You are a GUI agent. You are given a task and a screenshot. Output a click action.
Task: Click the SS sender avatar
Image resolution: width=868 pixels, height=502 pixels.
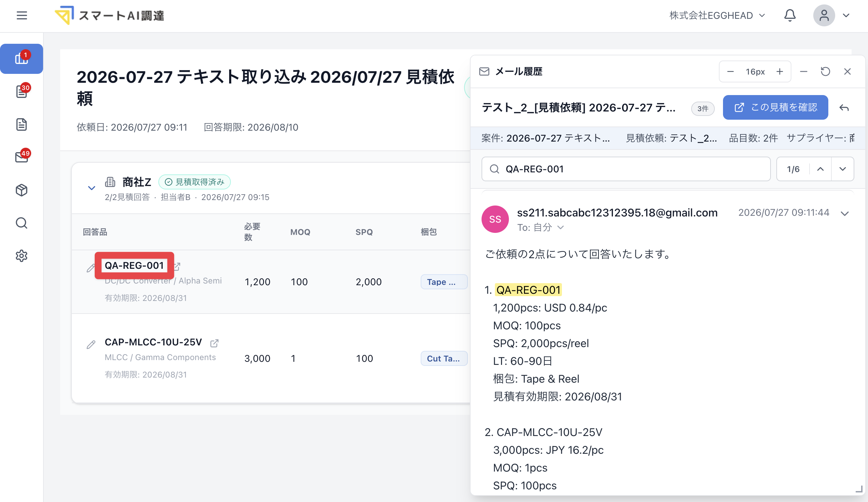pyautogui.click(x=495, y=219)
